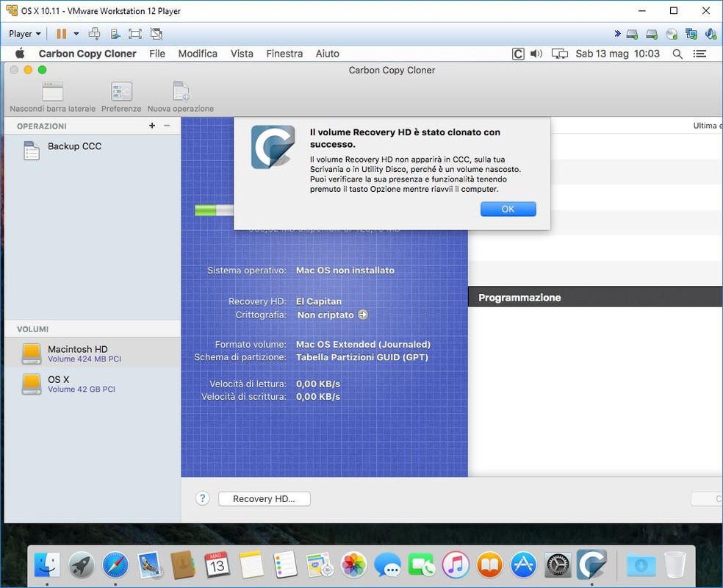Open Carbon Copy Cloner app menu

(87, 54)
